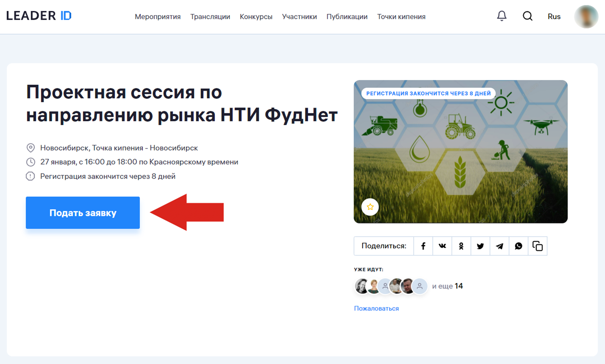
Task: Share event via Facebook icon
Action: pyautogui.click(x=423, y=246)
